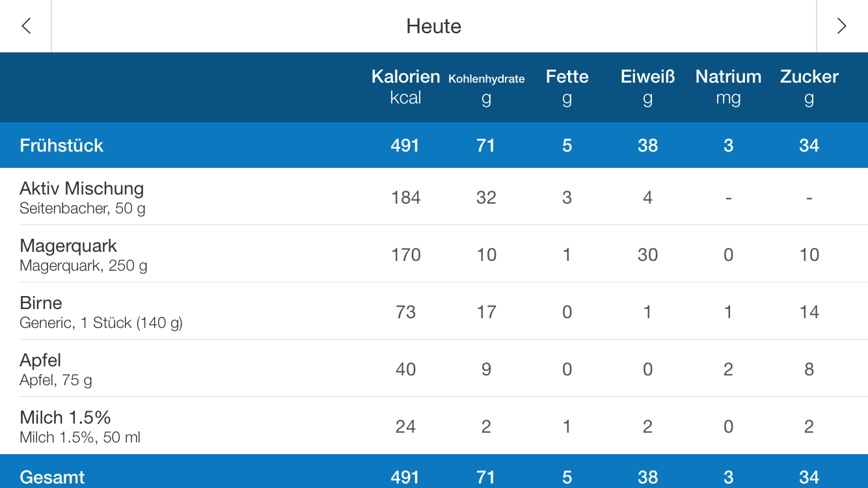
Task: Open the Aktiv Mischung food entry
Action: 82,197
